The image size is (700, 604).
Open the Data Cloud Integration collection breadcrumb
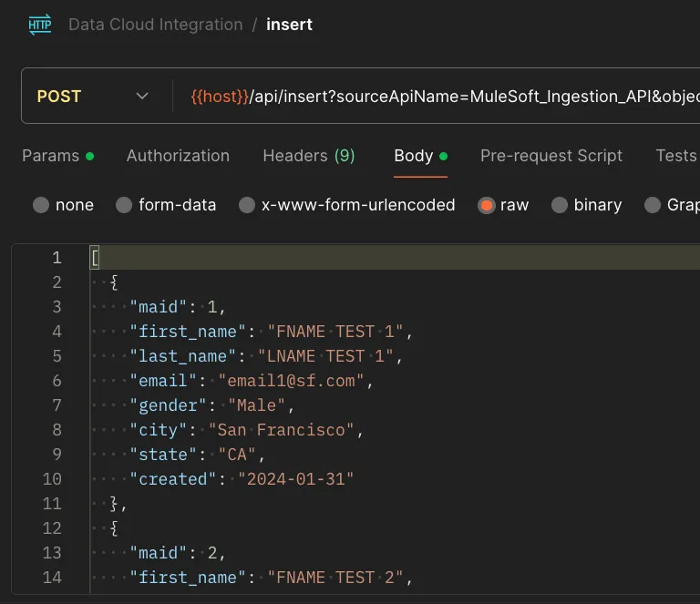point(156,25)
